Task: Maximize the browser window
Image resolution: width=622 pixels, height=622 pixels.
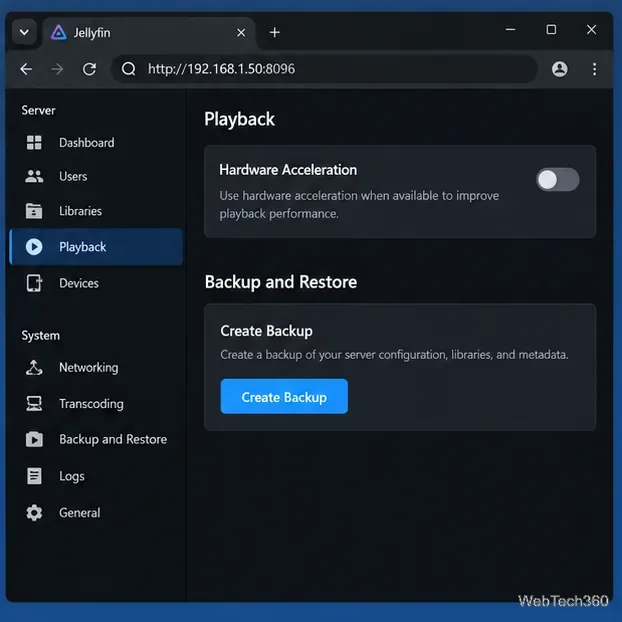Action: (551, 29)
